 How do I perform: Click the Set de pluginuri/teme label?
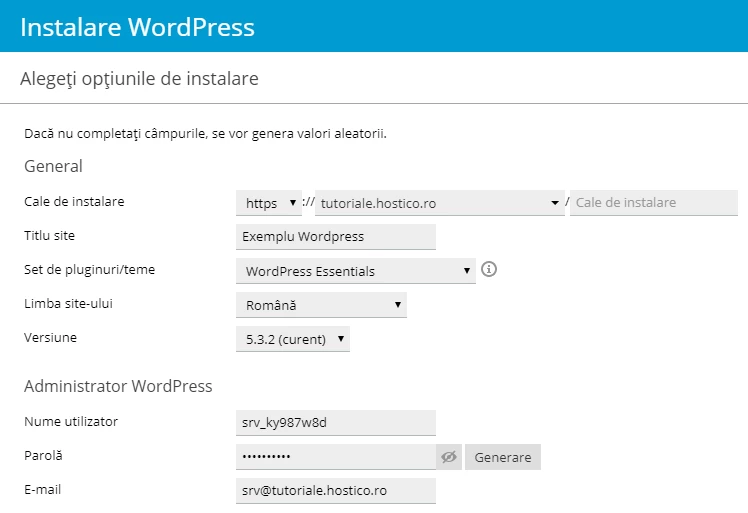tap(90, 270)
